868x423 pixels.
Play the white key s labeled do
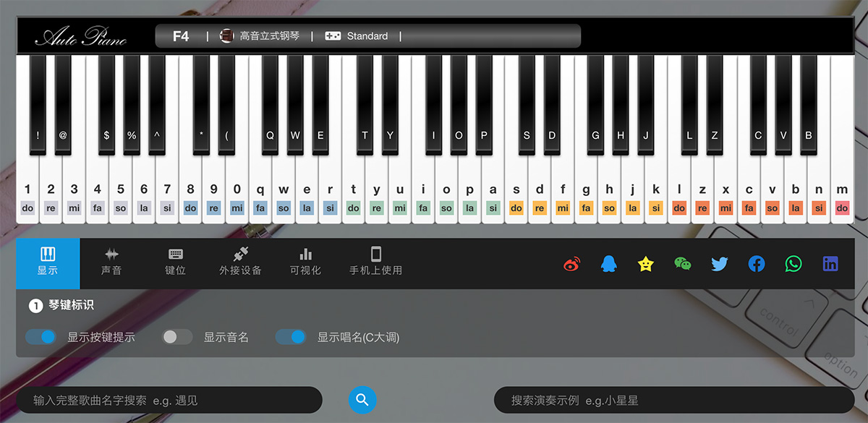pos(516,189)
